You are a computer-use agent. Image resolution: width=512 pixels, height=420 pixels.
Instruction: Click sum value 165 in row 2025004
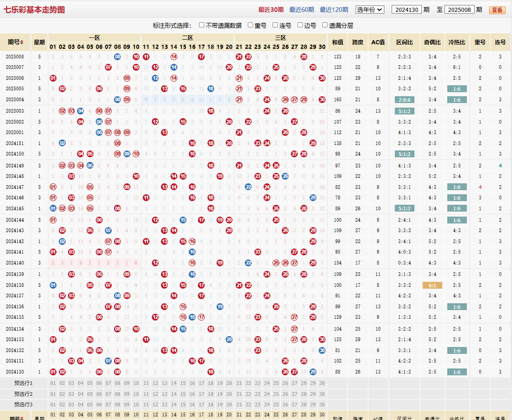[338, 99]
